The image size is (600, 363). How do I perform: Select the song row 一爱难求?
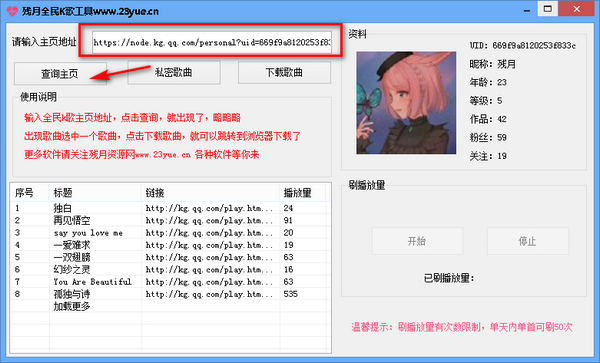[170, 245]
